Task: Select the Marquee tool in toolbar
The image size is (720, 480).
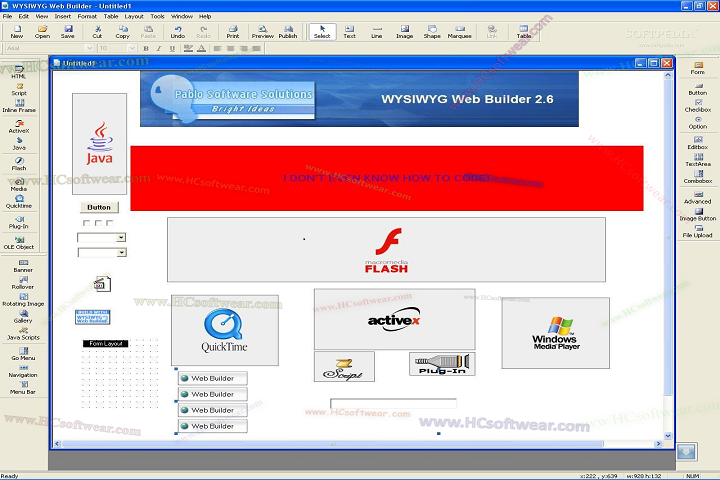Action: 459,31
